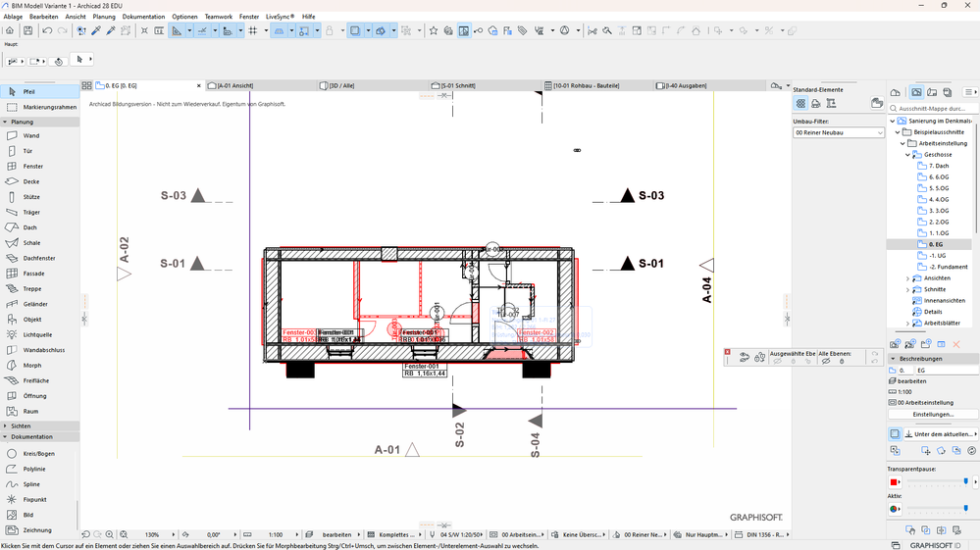Viewport: 980px width, 550px height.
Task: Select the Polylinie drawing tool
Action: click(33, 469)
